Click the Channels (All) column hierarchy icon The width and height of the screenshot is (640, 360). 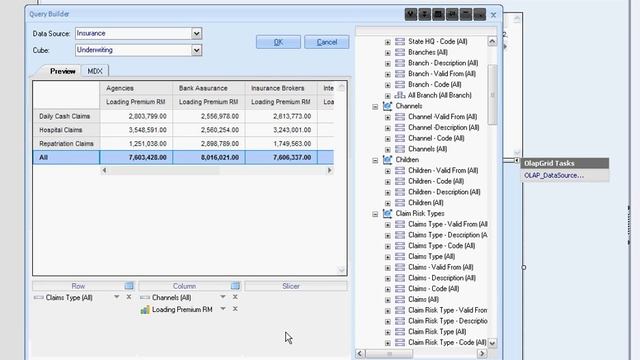click(x=145, y=298)
